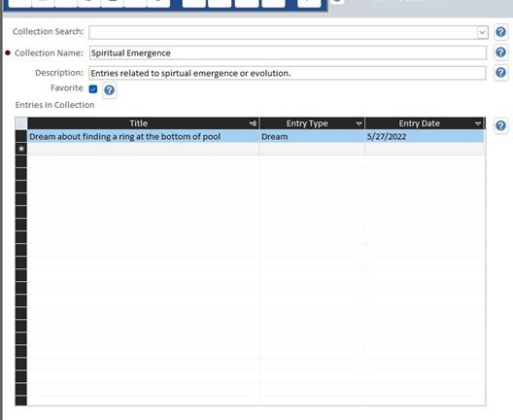Open the Entry Date column filter arrow
The image size is (513, 420).
click(478, 123)
